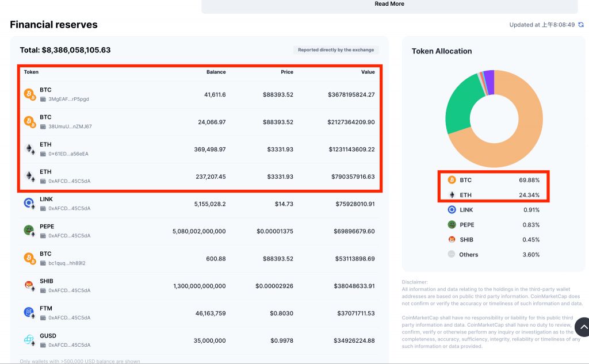Click BTC legend icon in Token Allocation
Image resolution: width=589 pixels, height=364 pixels.
(x=452, y=180)
